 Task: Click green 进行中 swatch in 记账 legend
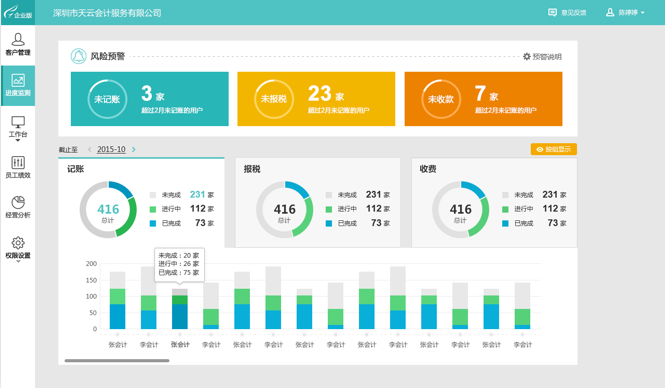153,209
